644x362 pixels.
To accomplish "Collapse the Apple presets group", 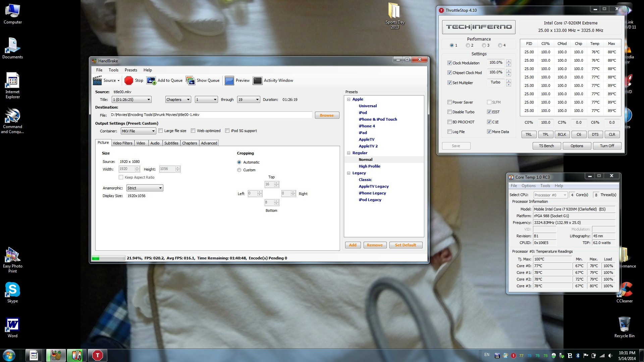I will click(349, 99).
